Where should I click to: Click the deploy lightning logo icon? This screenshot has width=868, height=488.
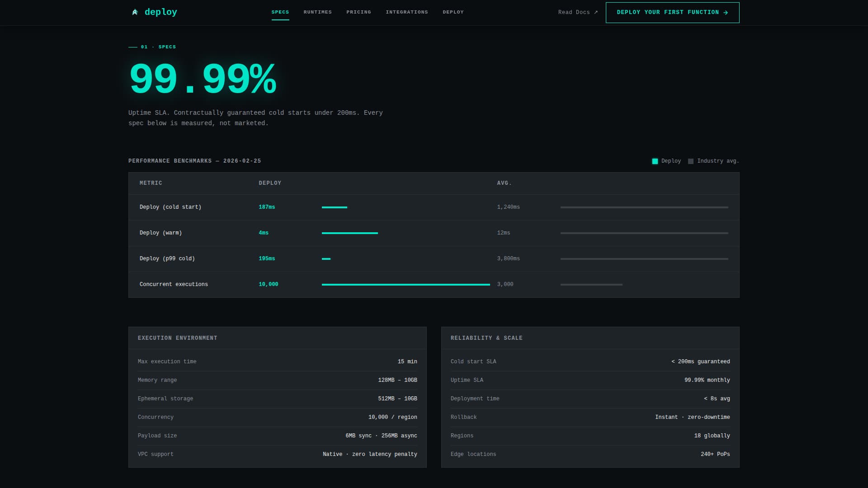tap(135, 12)
